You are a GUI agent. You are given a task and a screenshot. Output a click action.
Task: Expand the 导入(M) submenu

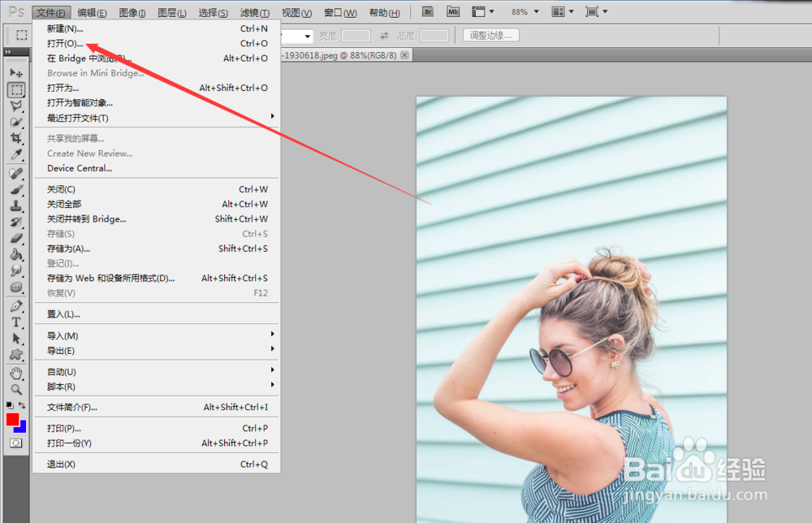click(157, 336)
